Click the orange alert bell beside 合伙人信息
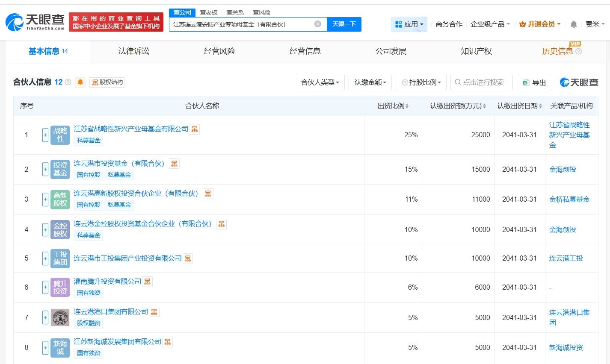 (80, 82)
